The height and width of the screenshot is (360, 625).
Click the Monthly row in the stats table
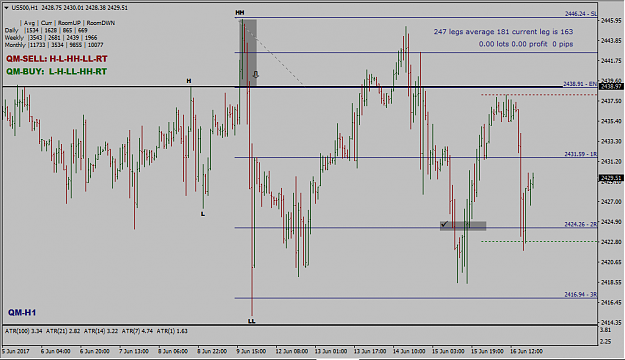[x=54, y=45]
